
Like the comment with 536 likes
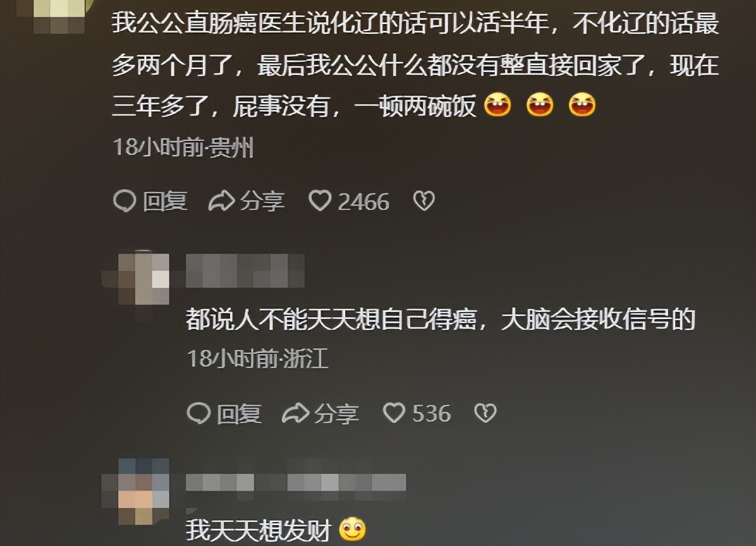(394, 413)
